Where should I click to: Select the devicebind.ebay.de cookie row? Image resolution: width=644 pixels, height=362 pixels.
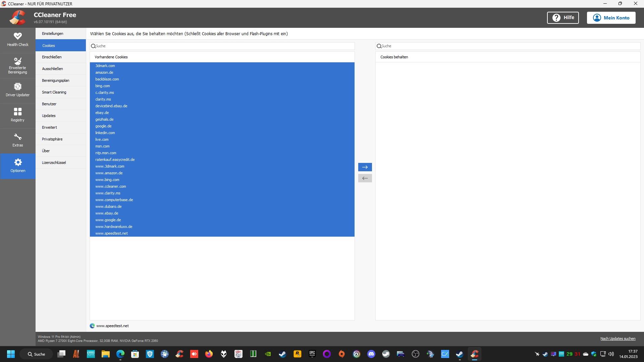222,106
